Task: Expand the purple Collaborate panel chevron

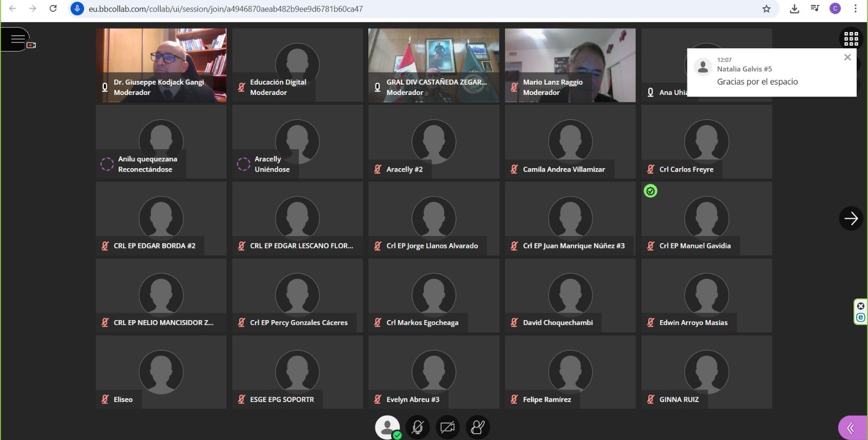Action: [852, 428]
